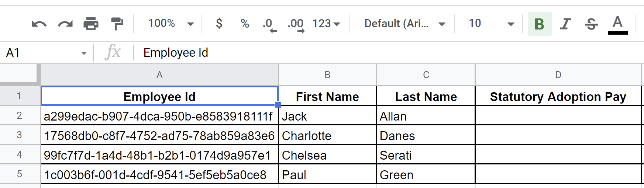The height and width of the screenshot is (188, 644).
Task: Open the 100% zoom dropdown
Action: tap(171, 24)
